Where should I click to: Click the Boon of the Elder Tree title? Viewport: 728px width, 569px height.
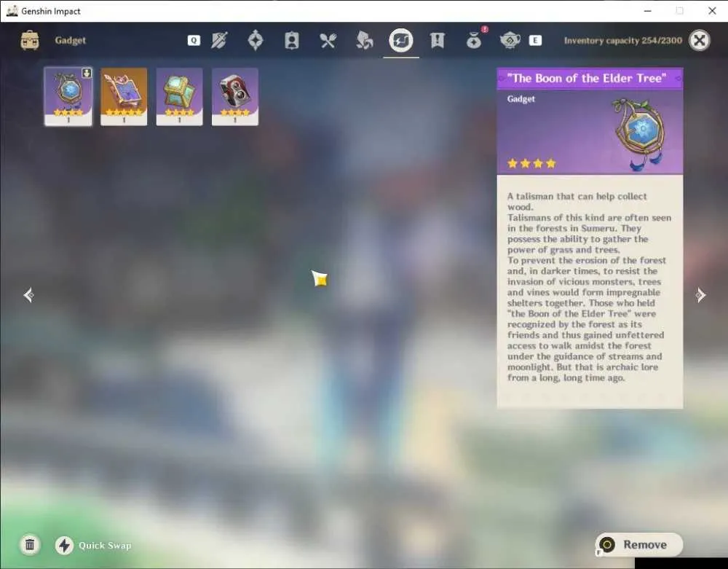point(587,78)
